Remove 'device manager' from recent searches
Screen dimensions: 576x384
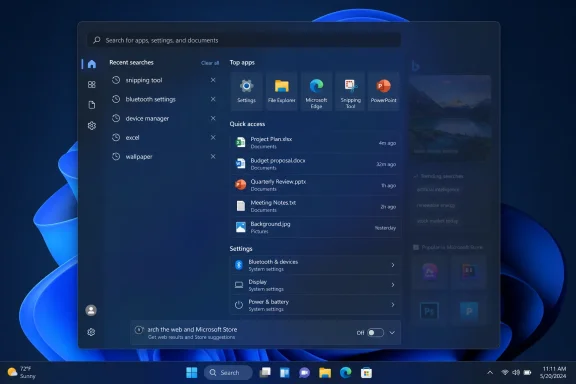coord(213,118)
